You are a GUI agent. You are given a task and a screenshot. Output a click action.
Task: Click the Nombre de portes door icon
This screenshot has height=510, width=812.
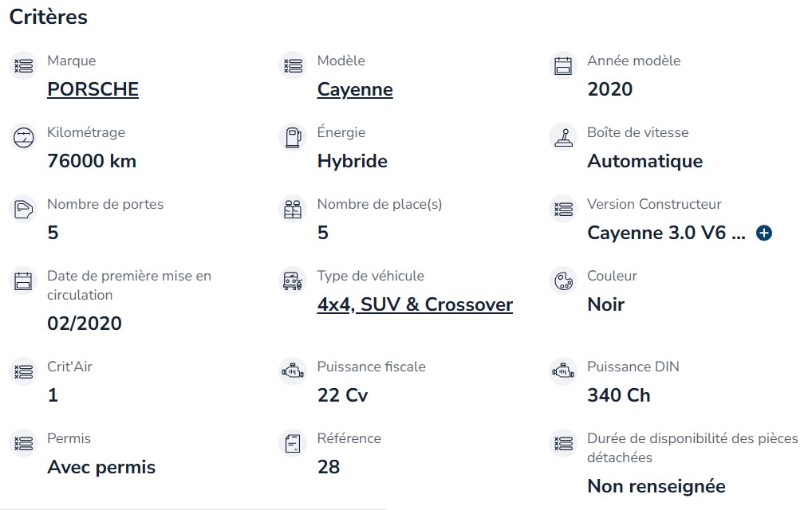[x=23, y=210]
